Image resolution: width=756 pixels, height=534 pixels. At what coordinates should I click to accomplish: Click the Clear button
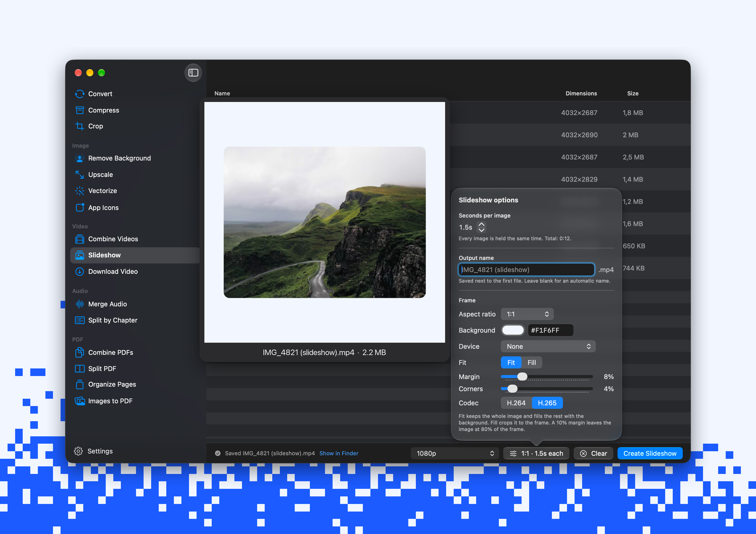(593, 453)
